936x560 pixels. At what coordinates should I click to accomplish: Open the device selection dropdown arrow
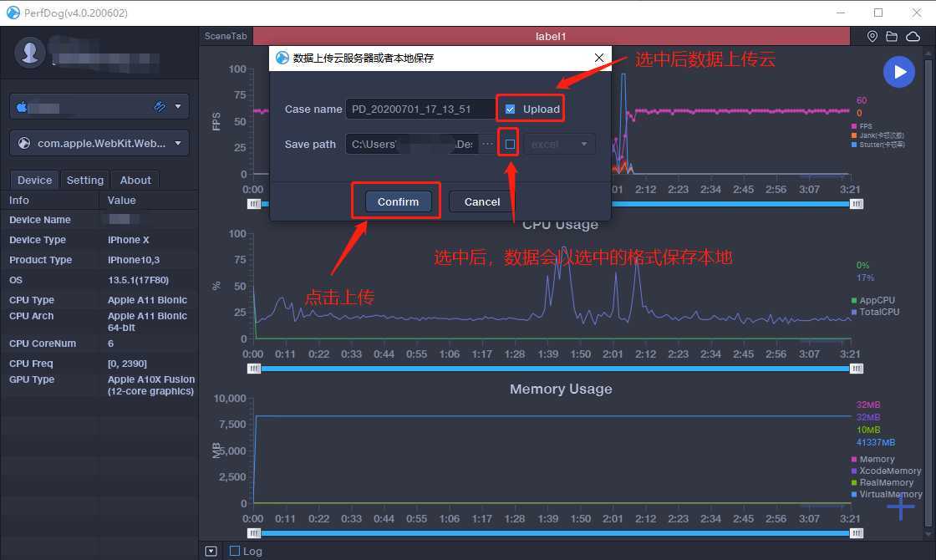[178, 107]
